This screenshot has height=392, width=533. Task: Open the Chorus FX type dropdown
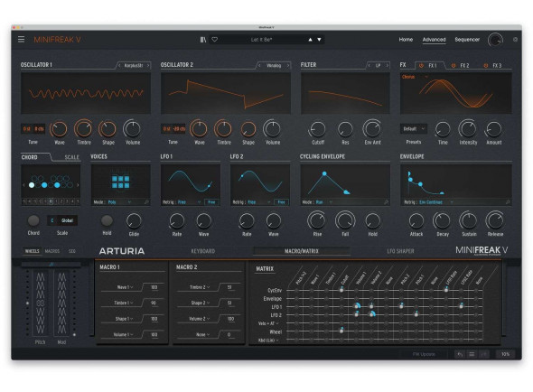coord(415,77)
